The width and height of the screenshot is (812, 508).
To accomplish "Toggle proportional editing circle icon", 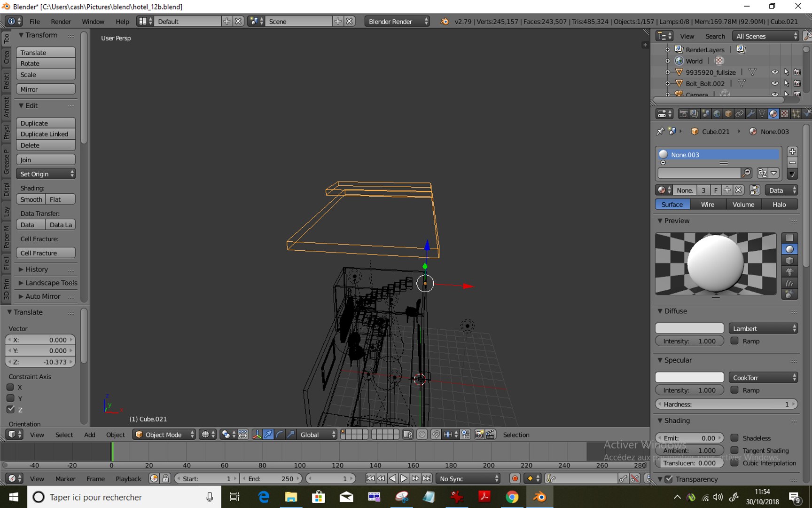I will (422, 435).
